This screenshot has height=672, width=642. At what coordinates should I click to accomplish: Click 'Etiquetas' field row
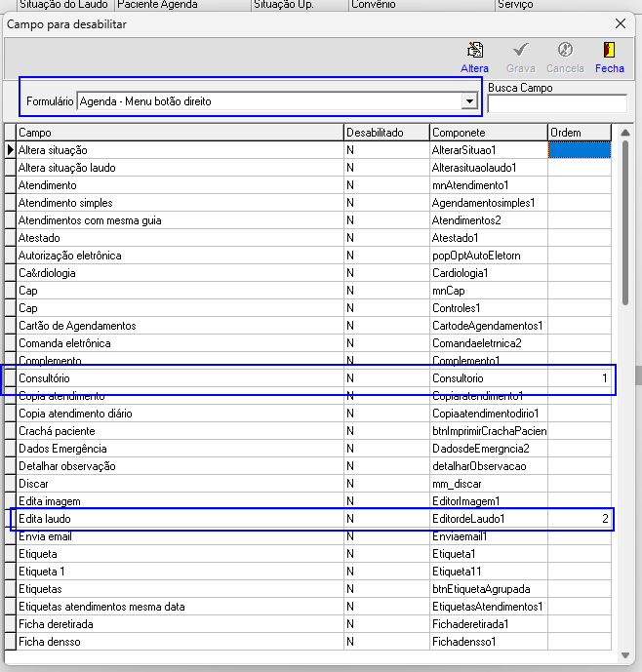[307, 589]
